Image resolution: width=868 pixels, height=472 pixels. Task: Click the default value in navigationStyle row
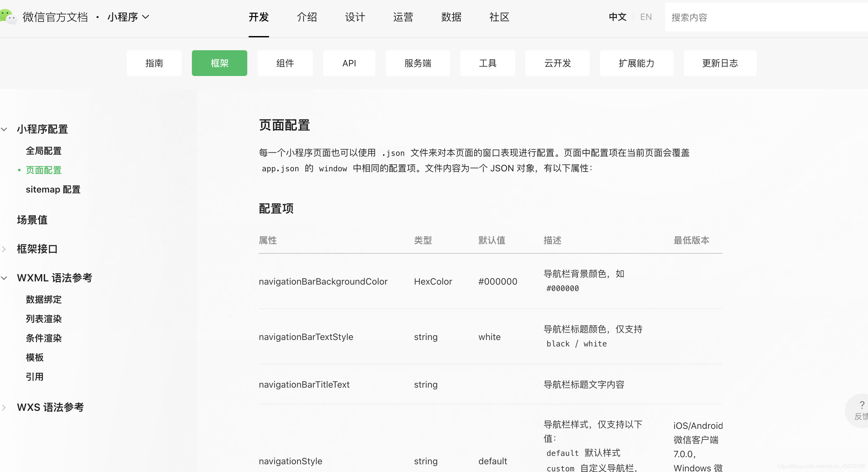click(493, 461)
